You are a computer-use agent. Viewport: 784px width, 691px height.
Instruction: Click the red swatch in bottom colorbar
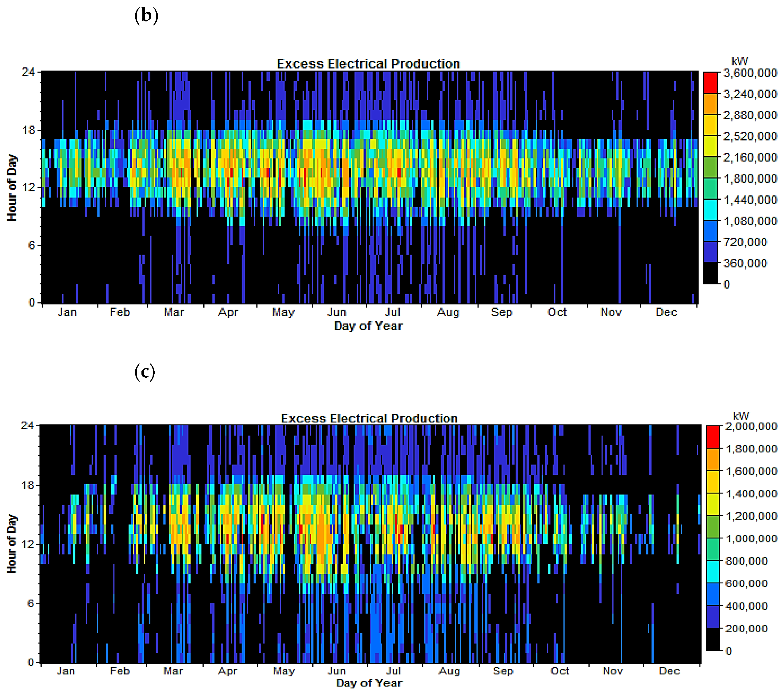(x=713, y=437)
